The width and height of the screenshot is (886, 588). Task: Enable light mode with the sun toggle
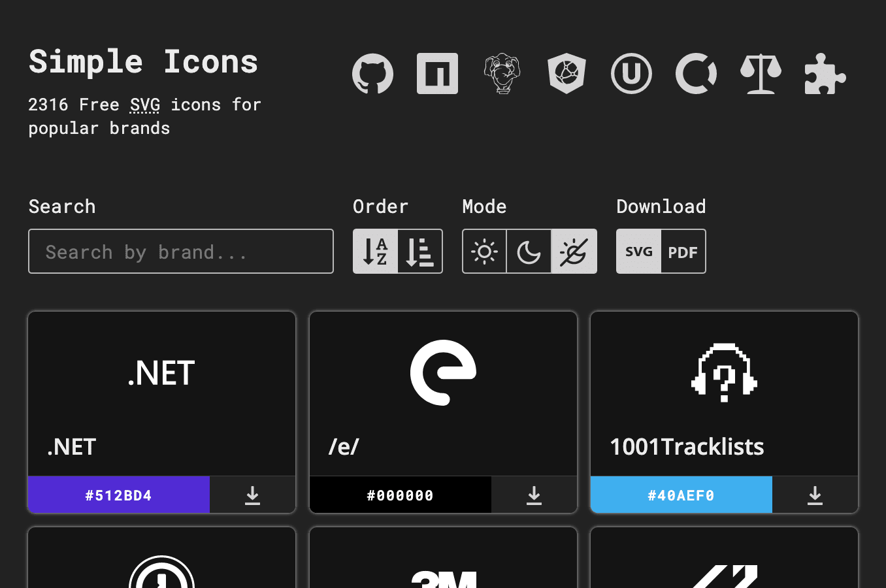click(485, 251)
